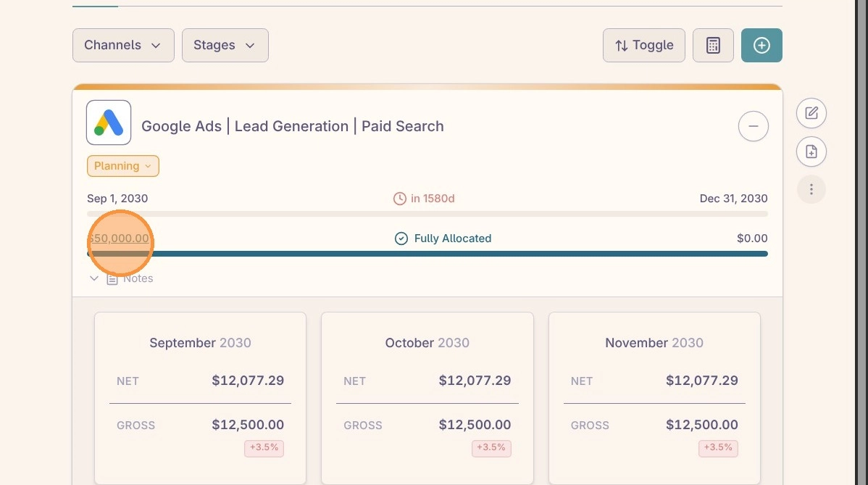Click the Fully Allocated status label
The height and width of the screenshot is (485, 868).
[453, 239]
